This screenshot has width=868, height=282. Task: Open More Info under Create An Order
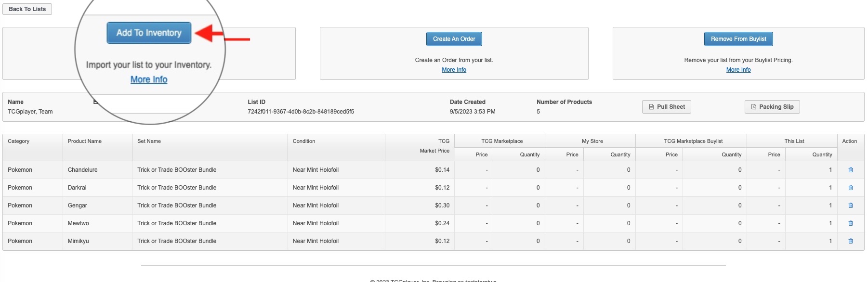454,70
